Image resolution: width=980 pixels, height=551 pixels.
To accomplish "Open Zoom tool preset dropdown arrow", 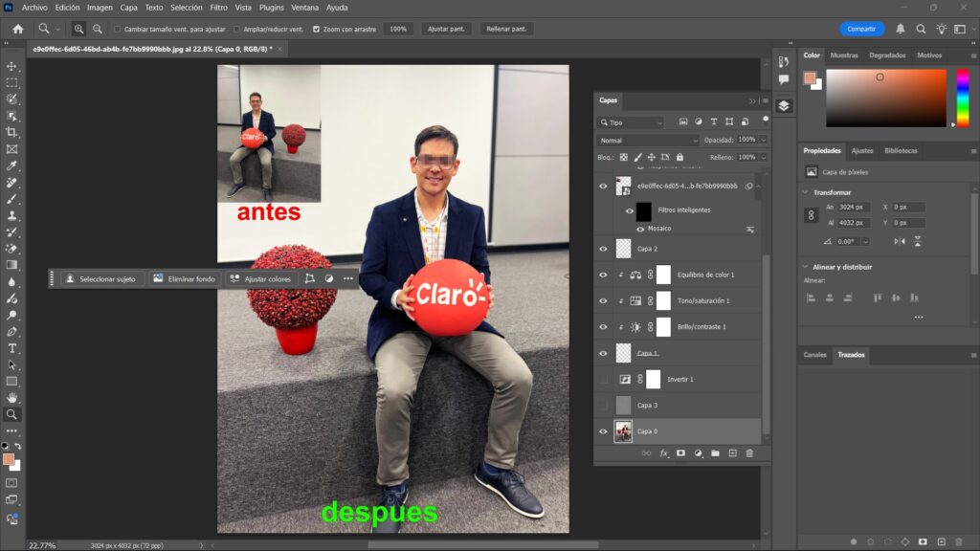I will [x=57, y=29].
